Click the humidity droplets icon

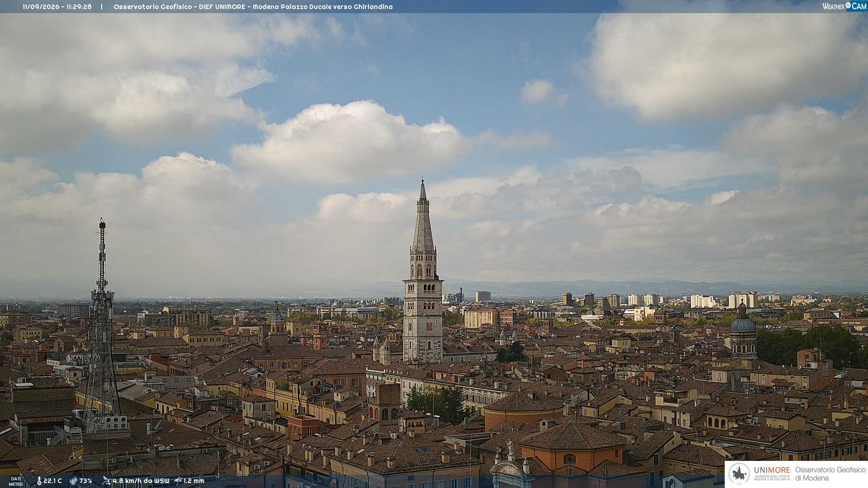[74, 481]
